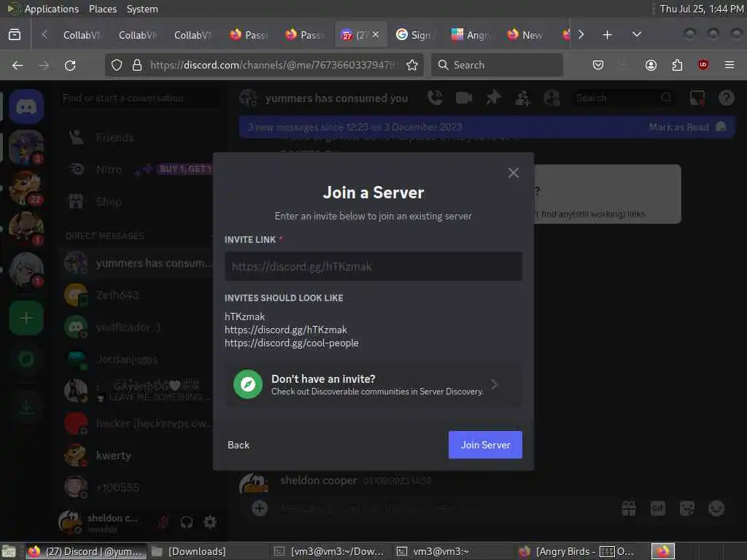Click Find or start a conversation
Image resolution: width=747 pixels, height=560 pixels.
pyautogui.click(x=138, y=98)
